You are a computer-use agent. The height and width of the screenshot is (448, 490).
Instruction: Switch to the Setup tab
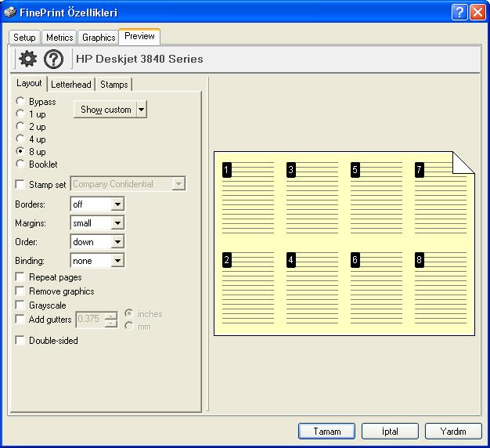tap(24, 38)
